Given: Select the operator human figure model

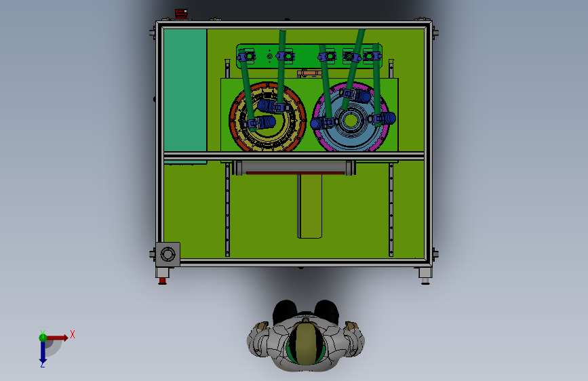Looking at the screenshot, I should 306,336.
